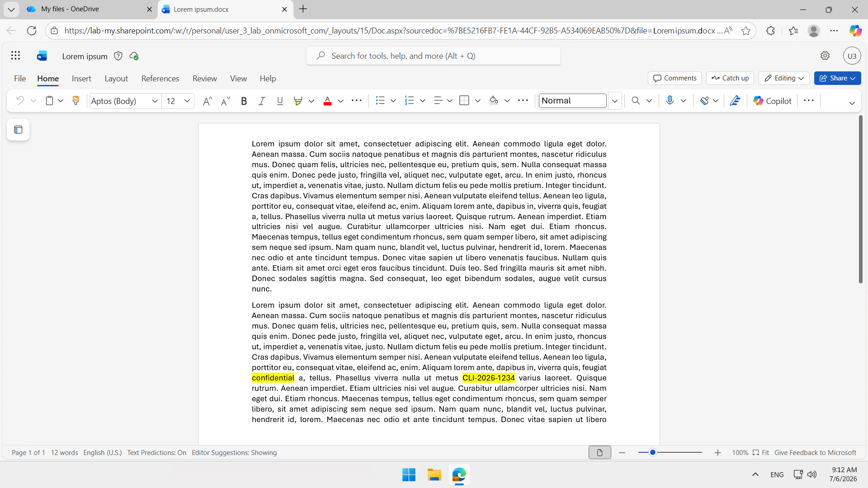Click the Comments button
Viewport: 868px width, 488px height.
(675, 78)
